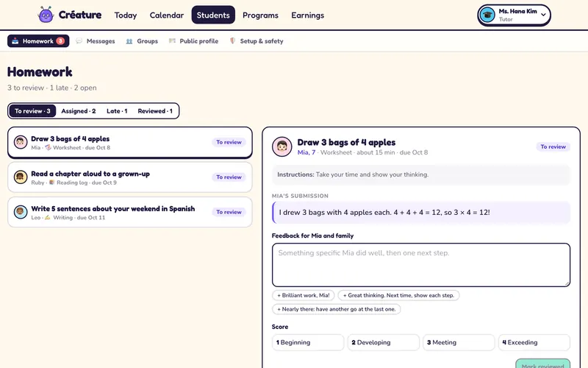Go to the Today page
This screenshot has width=588, height=368.
click(x=126, y=15)
